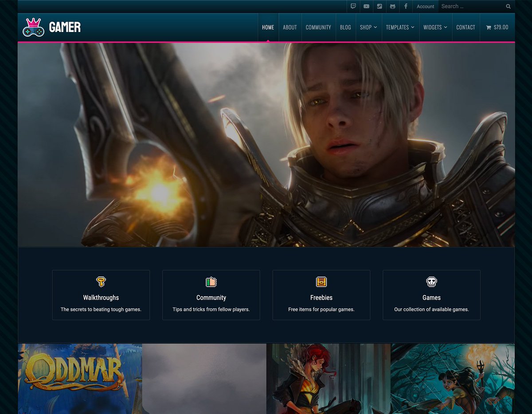Open the Freebies heading link
The height and width of the screenshot is (414, 532).
[321, 298]
